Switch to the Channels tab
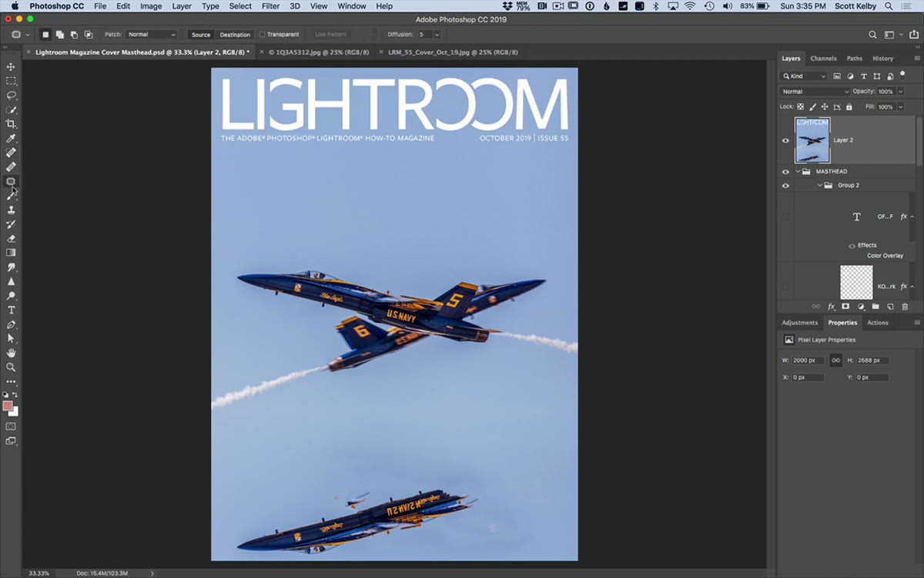The height and width of the screenshot is (578, 924). [x=823, y=59]
